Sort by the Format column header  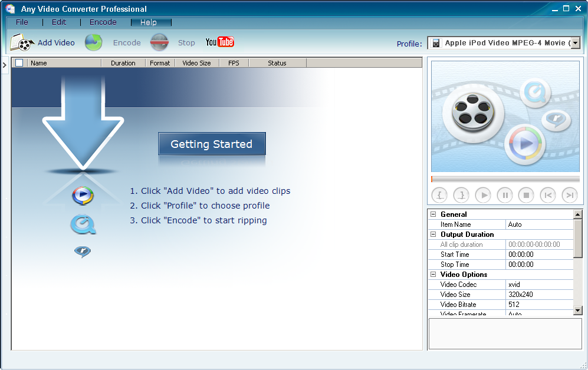tap(160, 63)
